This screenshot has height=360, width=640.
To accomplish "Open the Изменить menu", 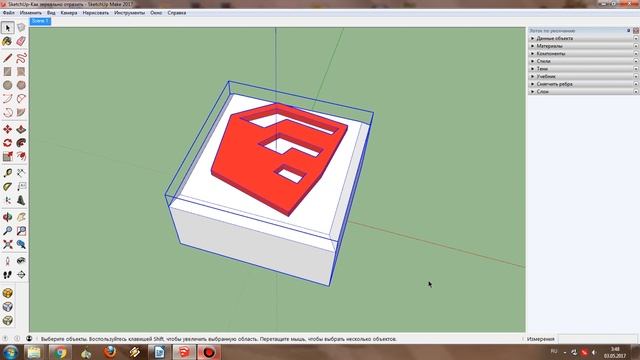I will [x=31, y=13].
